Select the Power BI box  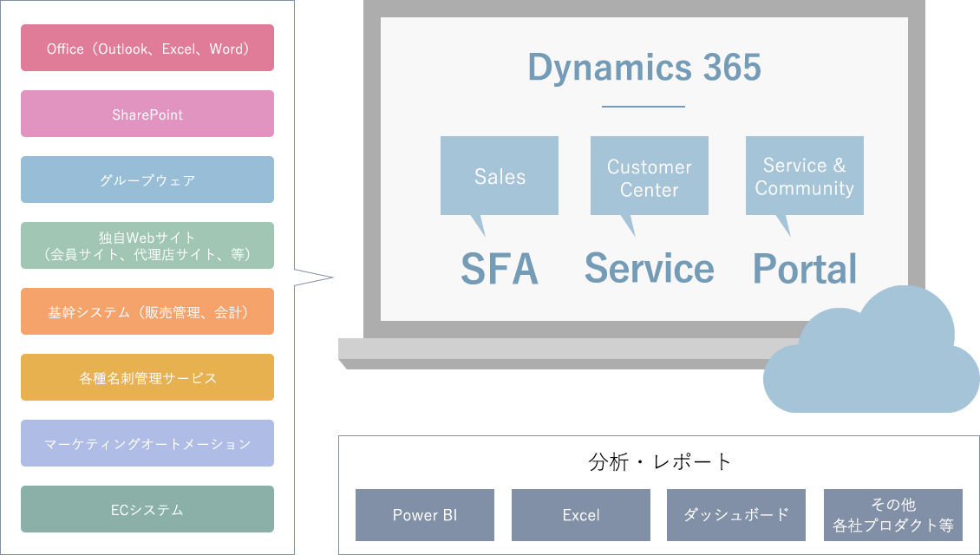pos(425,515)
